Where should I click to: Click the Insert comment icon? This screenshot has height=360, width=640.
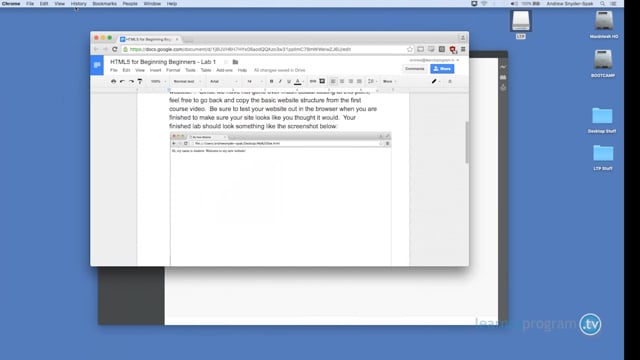(322, 82)
